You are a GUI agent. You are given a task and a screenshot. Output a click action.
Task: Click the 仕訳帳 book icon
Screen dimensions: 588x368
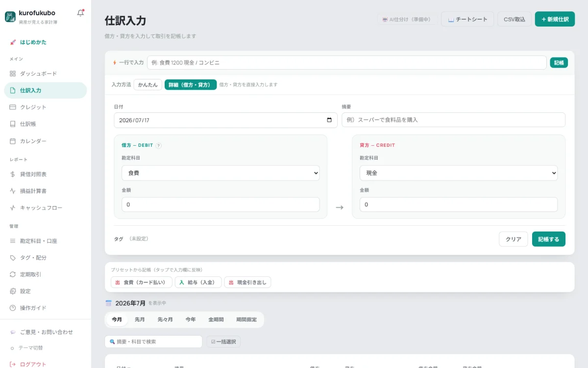13,124
